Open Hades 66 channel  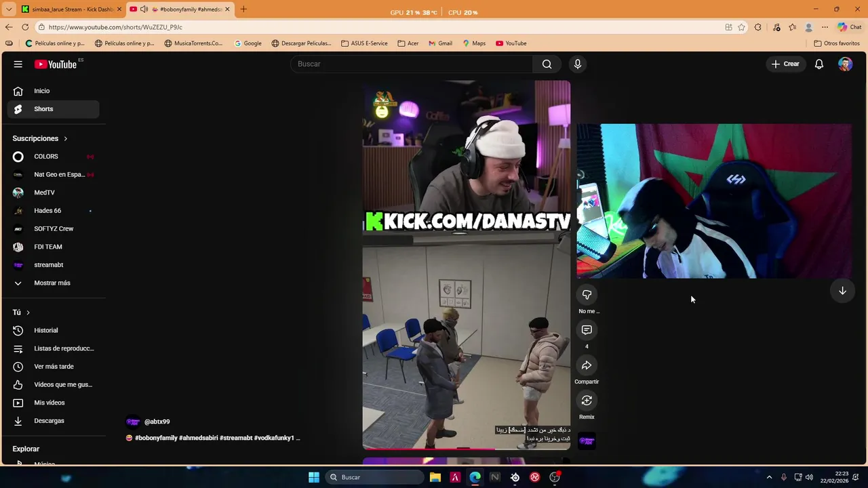click(x=53, y=211)
